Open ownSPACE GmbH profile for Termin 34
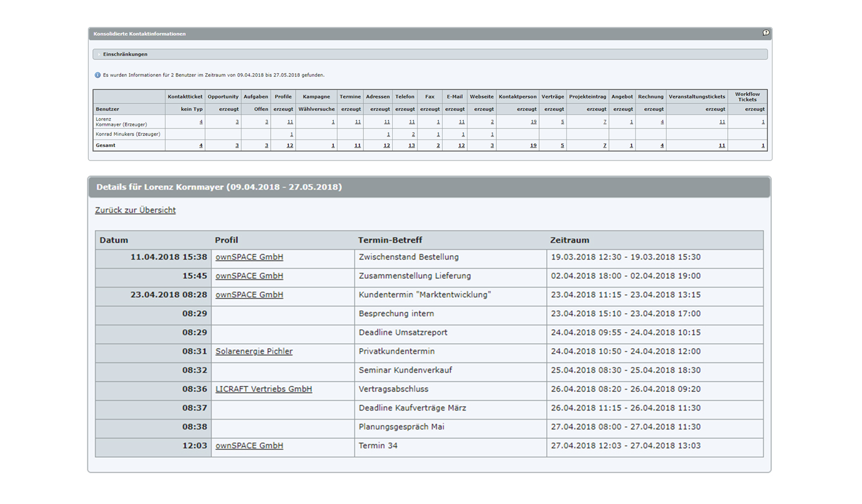 tap(249, 446)
